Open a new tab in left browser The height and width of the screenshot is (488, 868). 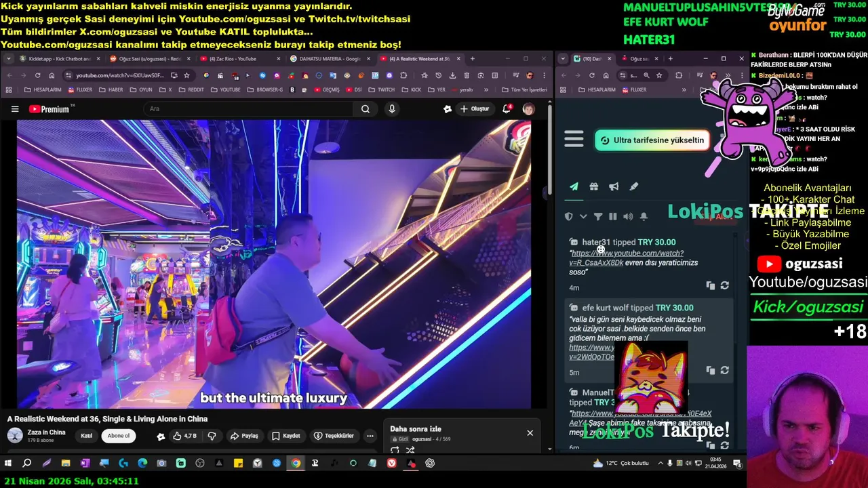473,59
